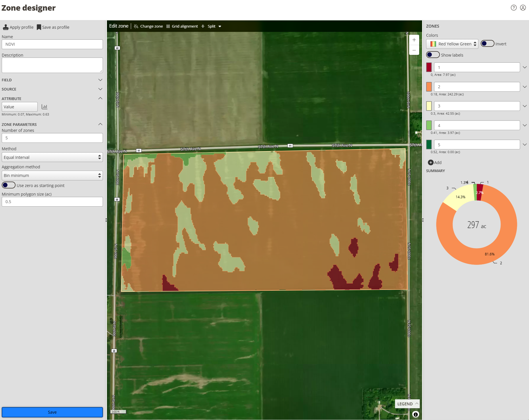Open the Red Yellow Green color scheme dropdown
The width and height of the screenshot is (529, 420).
pos(452,44)
